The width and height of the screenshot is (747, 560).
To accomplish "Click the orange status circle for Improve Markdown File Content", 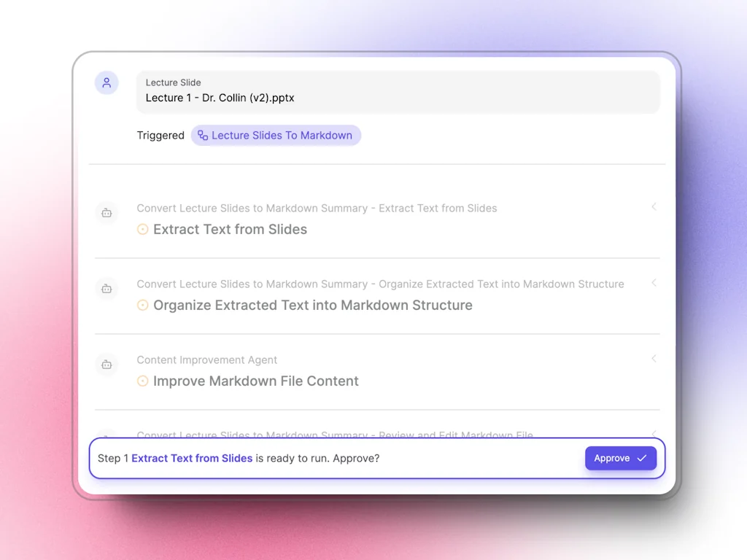I will [x=143, y=381].
